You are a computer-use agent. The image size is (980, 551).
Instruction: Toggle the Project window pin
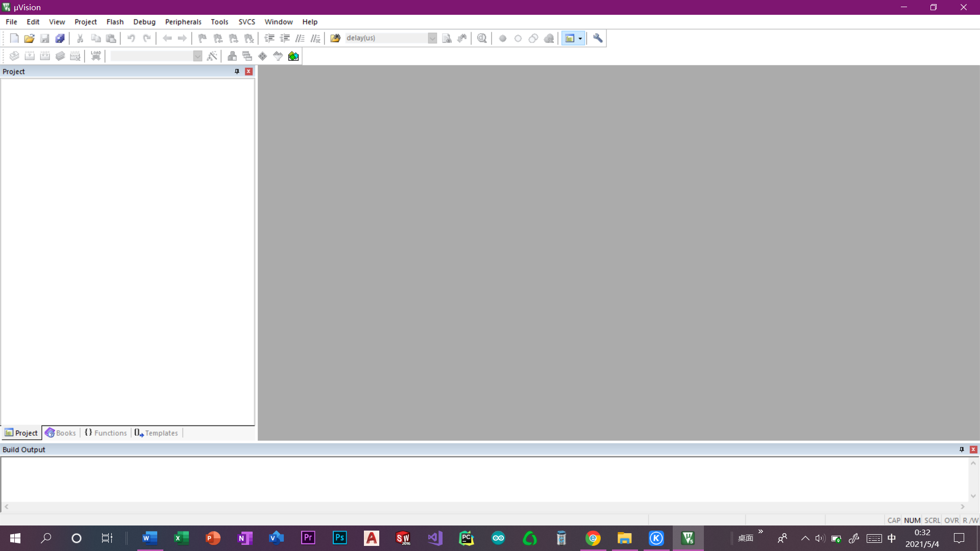[237, 71]
